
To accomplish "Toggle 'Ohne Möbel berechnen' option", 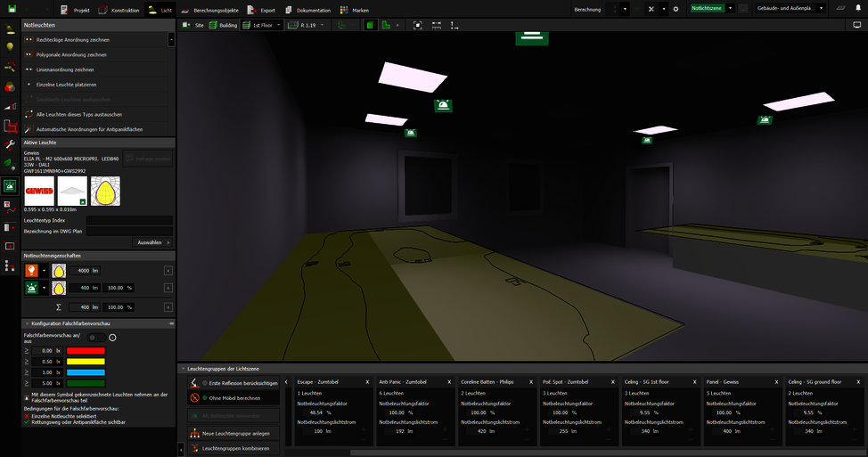I will (x=233, y=398).
